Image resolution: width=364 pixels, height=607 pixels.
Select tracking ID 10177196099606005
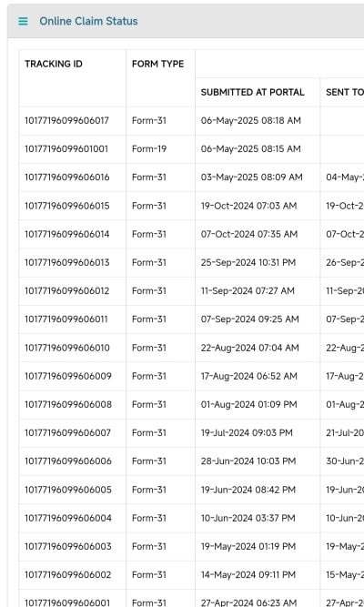[x=68, y=490]
